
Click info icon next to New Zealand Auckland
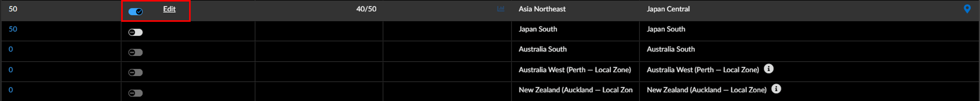(x=776, y=89)
